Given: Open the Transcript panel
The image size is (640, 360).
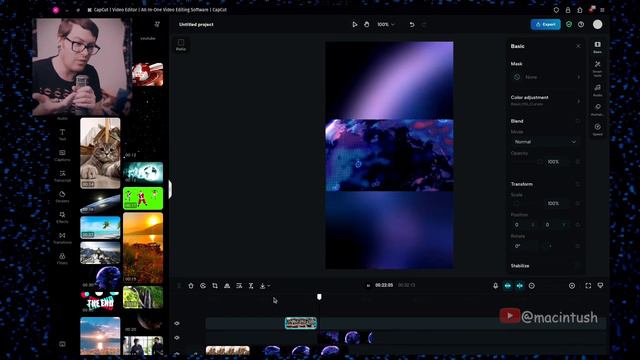Looking at the screenshot, I should [62, 176].
